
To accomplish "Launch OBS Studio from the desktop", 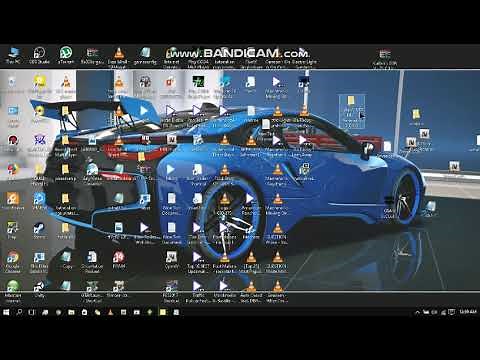I will click(39, 55).
